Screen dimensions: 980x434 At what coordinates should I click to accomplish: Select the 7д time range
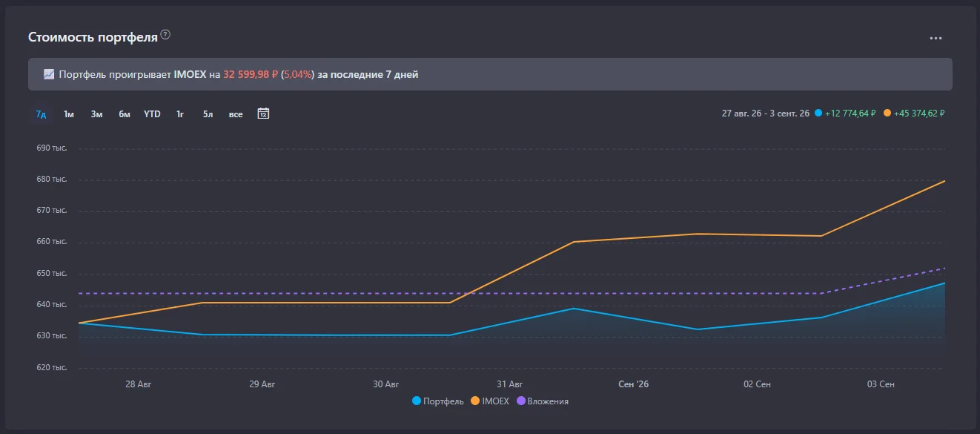pyautogui.click(x=42, y=114)
